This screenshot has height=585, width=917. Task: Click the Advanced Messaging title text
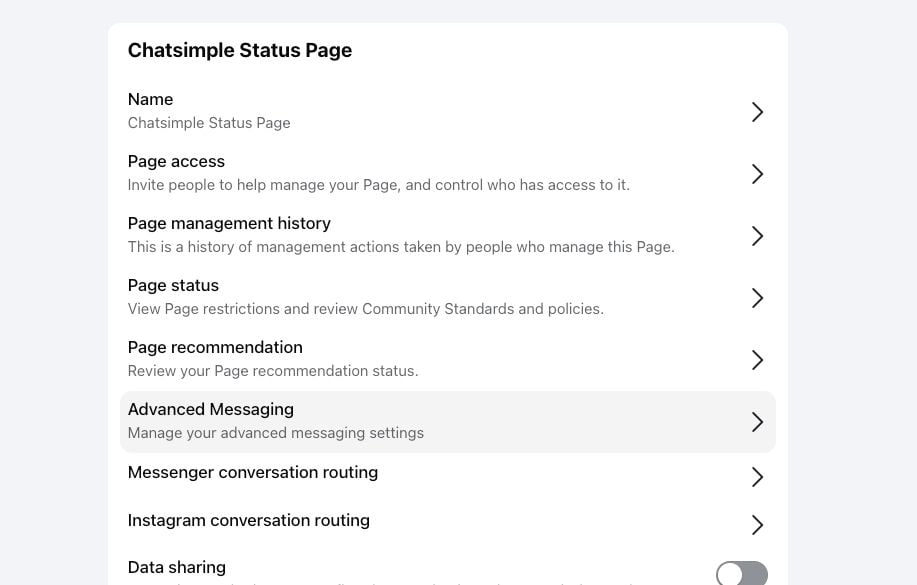pos(210,410)
